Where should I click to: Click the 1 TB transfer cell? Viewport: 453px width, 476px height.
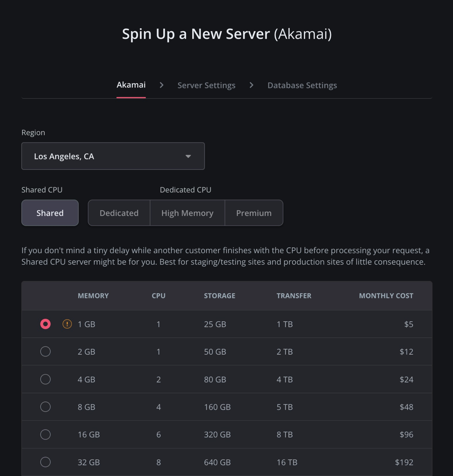285,324
